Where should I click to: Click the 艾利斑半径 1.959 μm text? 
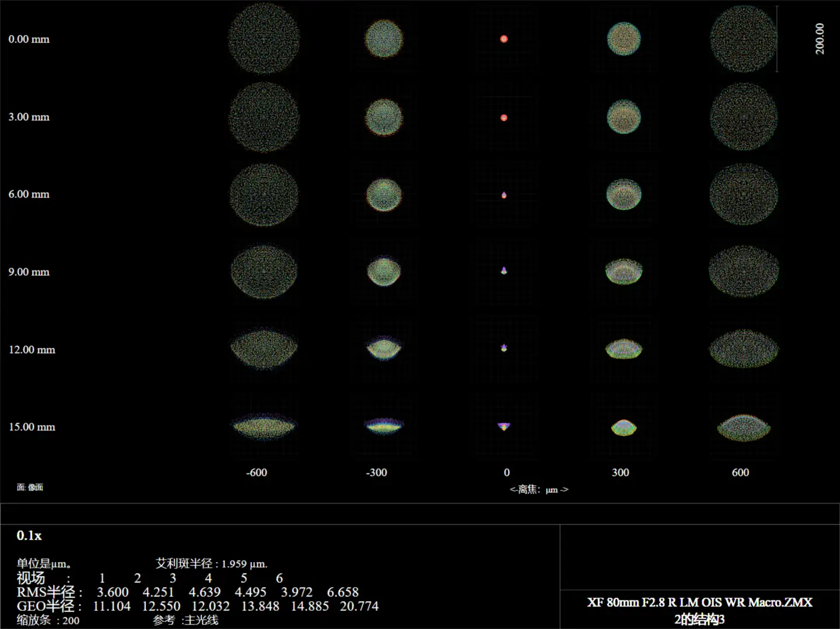point(212,564)
